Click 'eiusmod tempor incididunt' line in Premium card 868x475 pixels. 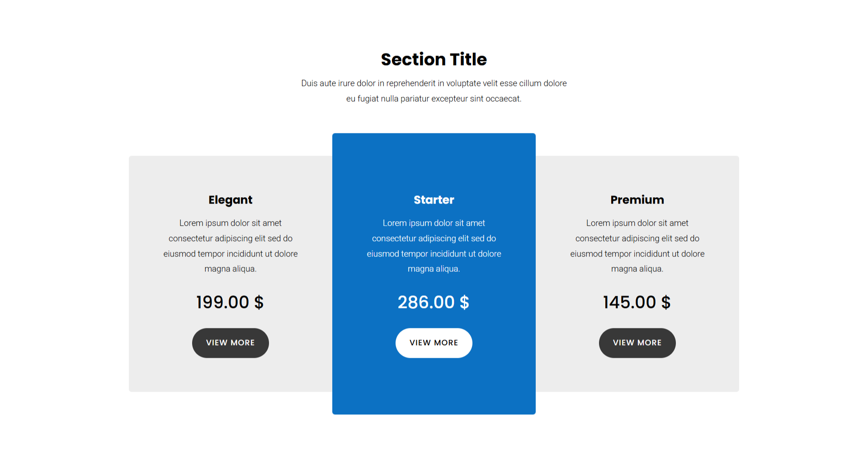[x=637, y=254]
